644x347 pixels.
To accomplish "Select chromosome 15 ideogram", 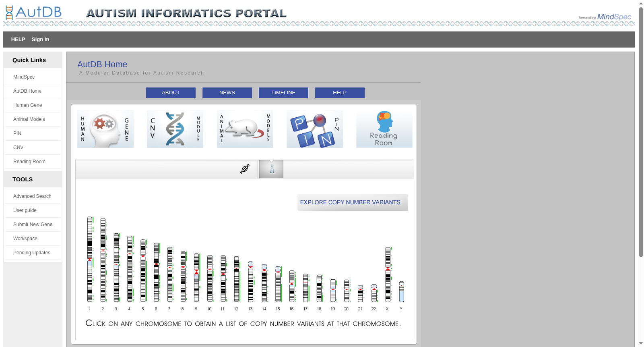I will click(278, 284).
